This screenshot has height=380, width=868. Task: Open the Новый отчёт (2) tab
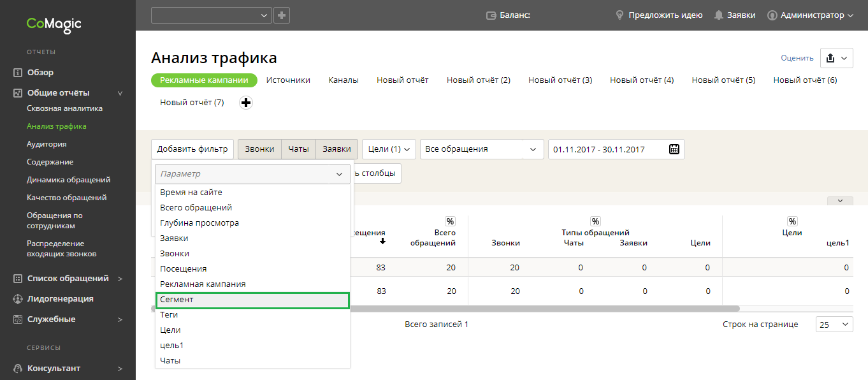coord(479,80)
